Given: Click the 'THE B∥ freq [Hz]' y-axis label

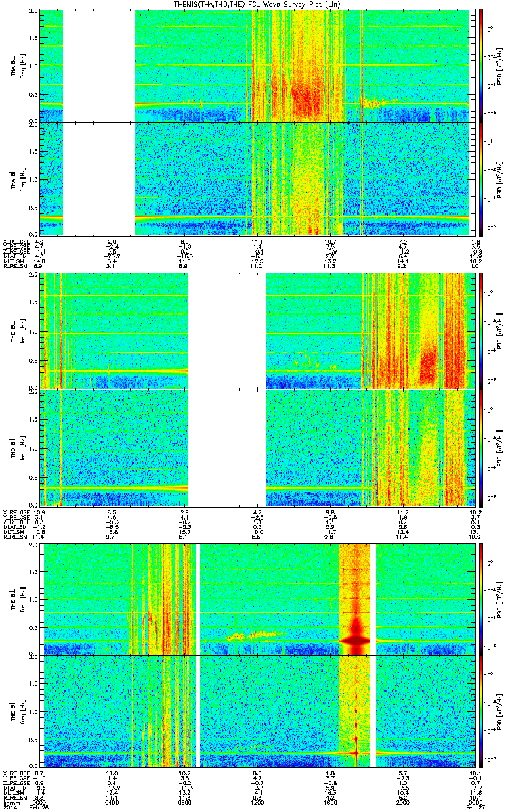Looking at the screenshot, I should click(17, 710).
